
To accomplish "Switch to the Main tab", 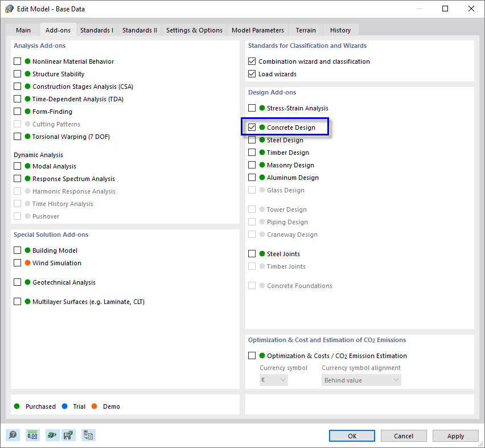I will [x=23, y=30].
